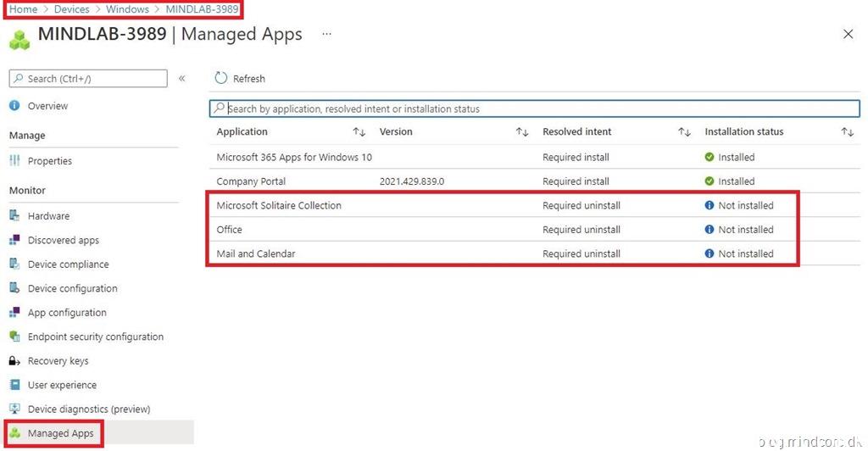The width and height of the screenshot is (868, 451).
Task: Click the Overview info icon in sidebar
Action: pyautogui.click(x=14, y=106)
